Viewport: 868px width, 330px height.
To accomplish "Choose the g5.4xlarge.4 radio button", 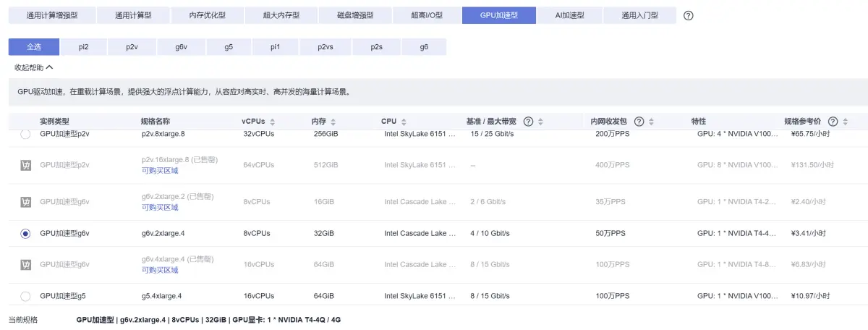I will (x=26, y=296).
